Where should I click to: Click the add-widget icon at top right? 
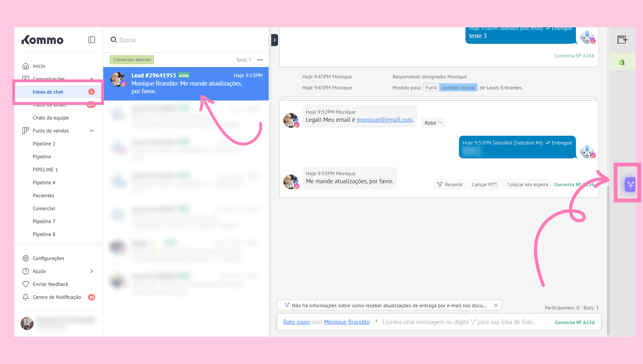622,39
